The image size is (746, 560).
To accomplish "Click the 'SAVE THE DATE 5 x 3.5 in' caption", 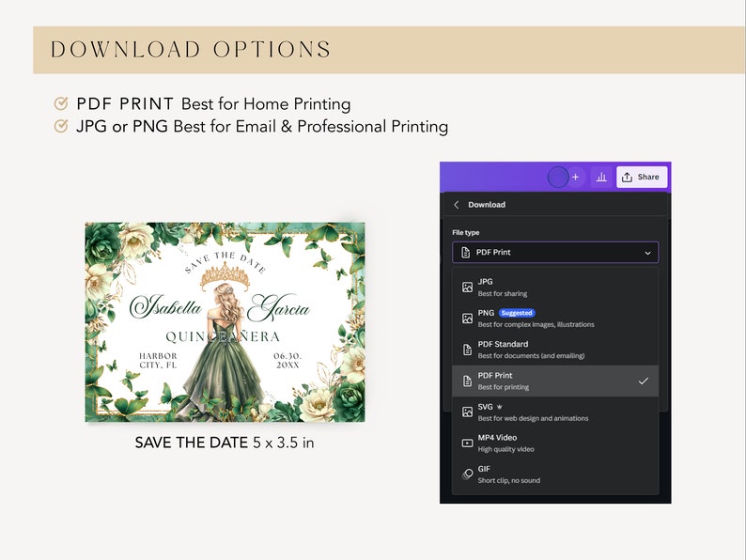I will tap(225, 443).
